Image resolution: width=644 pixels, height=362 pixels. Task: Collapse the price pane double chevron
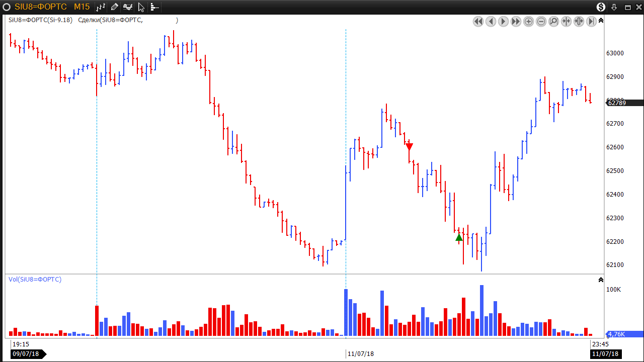pyautogui.click(x=601, y=21)
